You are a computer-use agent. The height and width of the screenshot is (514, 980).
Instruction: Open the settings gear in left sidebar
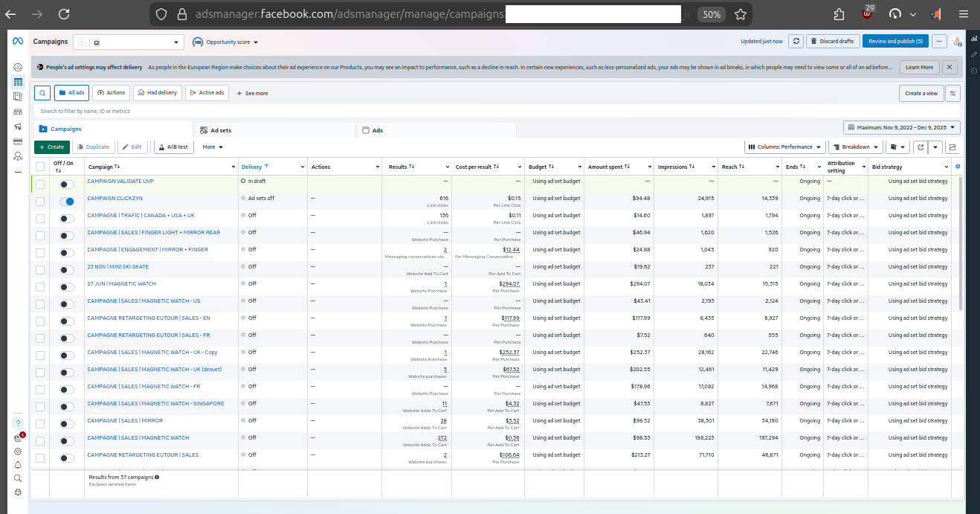18,452
